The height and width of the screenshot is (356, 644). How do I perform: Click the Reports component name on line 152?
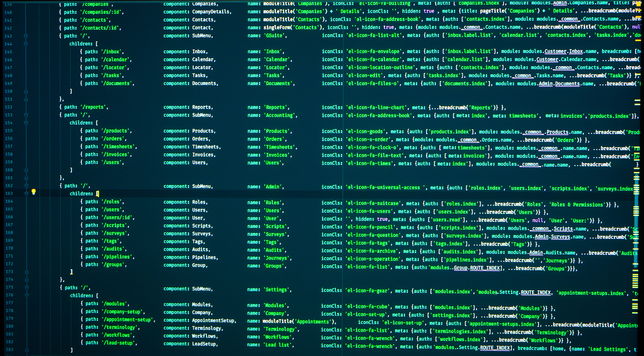point(202,107)
